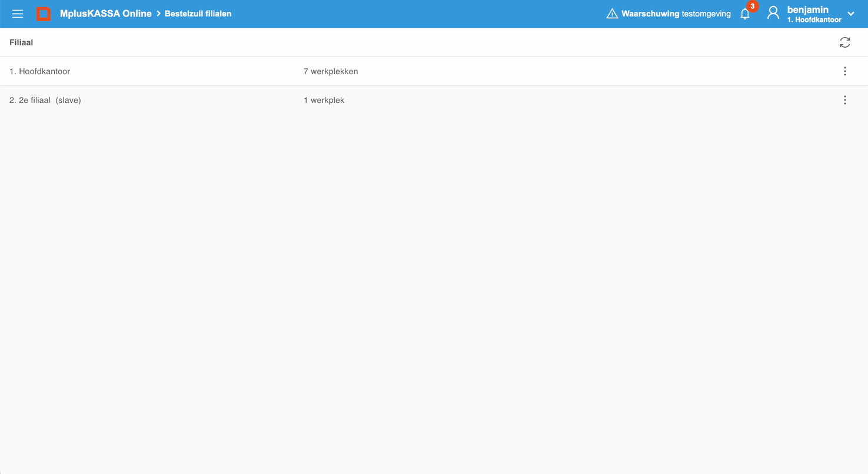868x474 pixels.
Task: Select the 1. Hoofdkantoor row
Action: pos(434,71)
